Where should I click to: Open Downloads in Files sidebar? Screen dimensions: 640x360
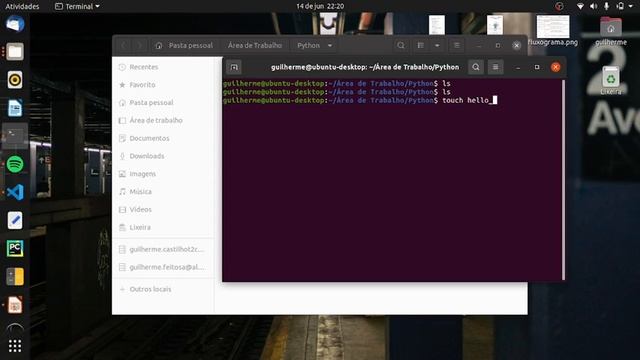click(x=163, y=156)
